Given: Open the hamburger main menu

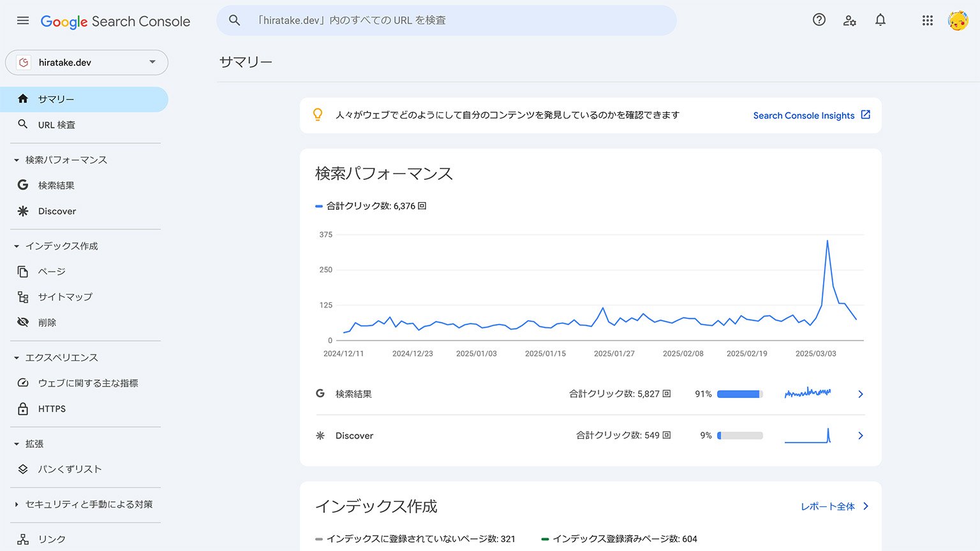Looking at the screenshot, I should tap(23, 20).
